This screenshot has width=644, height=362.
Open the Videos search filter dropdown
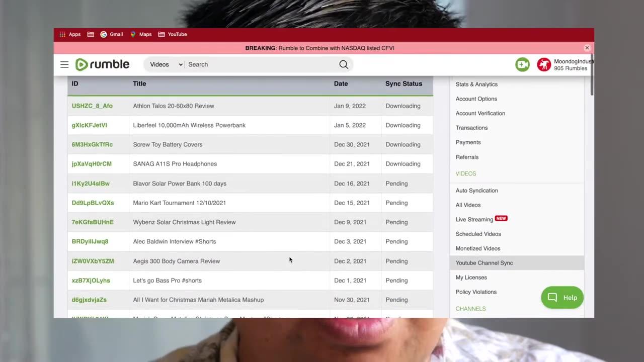[x=165, y=64]
